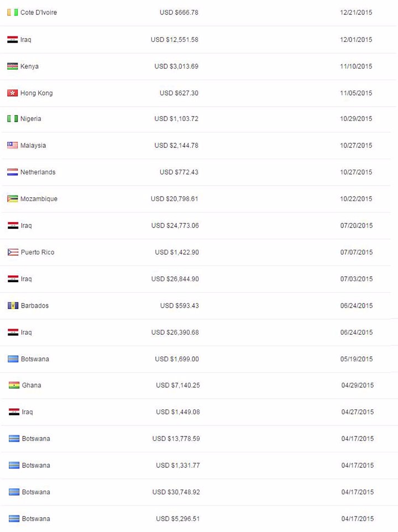Click the Puerto Rico flag icon

pyautogui.click(x=13, y=252)
